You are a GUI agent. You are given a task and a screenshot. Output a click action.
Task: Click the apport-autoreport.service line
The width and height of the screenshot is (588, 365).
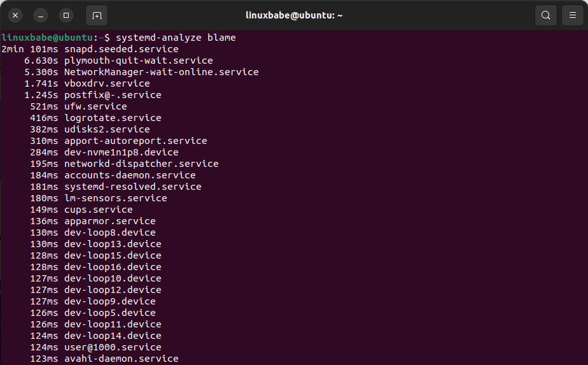point(136,141)
